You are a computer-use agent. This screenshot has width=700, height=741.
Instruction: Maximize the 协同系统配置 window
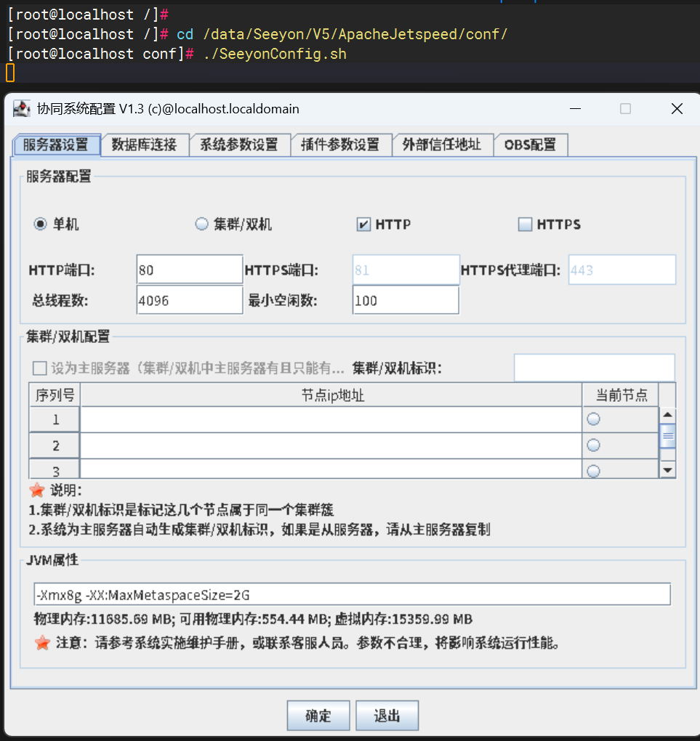tap(625, 109)
